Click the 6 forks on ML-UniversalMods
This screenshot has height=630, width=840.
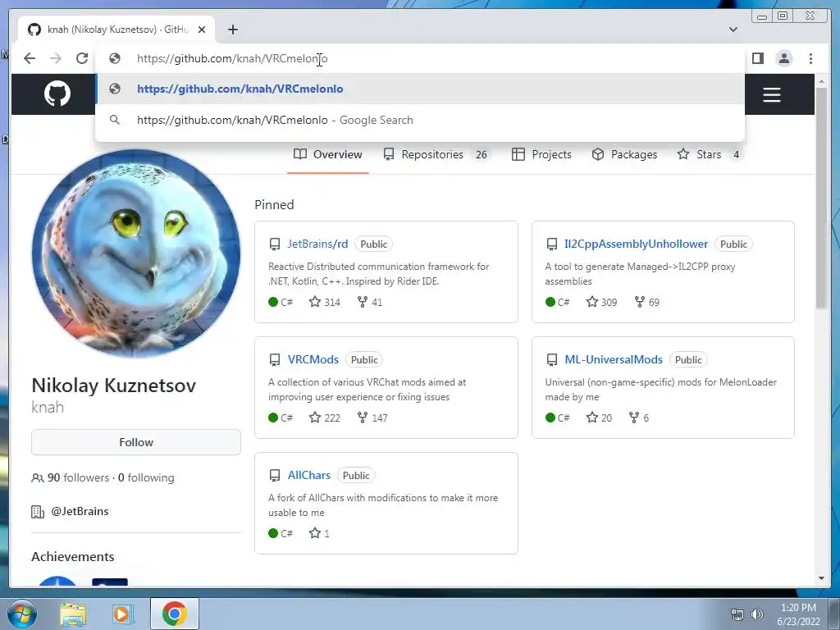coord(638,418)
